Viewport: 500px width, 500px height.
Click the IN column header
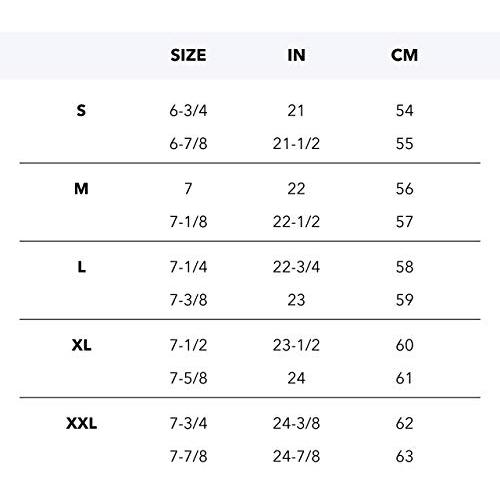coord(296,55)
